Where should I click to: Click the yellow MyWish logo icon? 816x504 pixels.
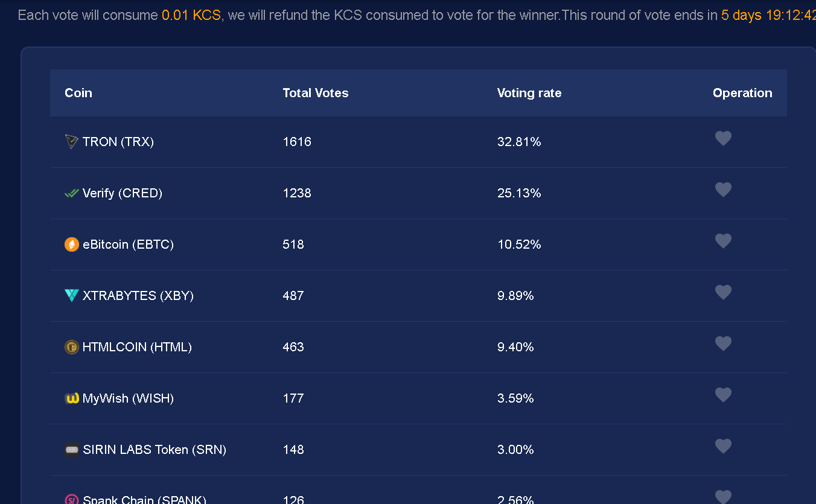(72, 398)
